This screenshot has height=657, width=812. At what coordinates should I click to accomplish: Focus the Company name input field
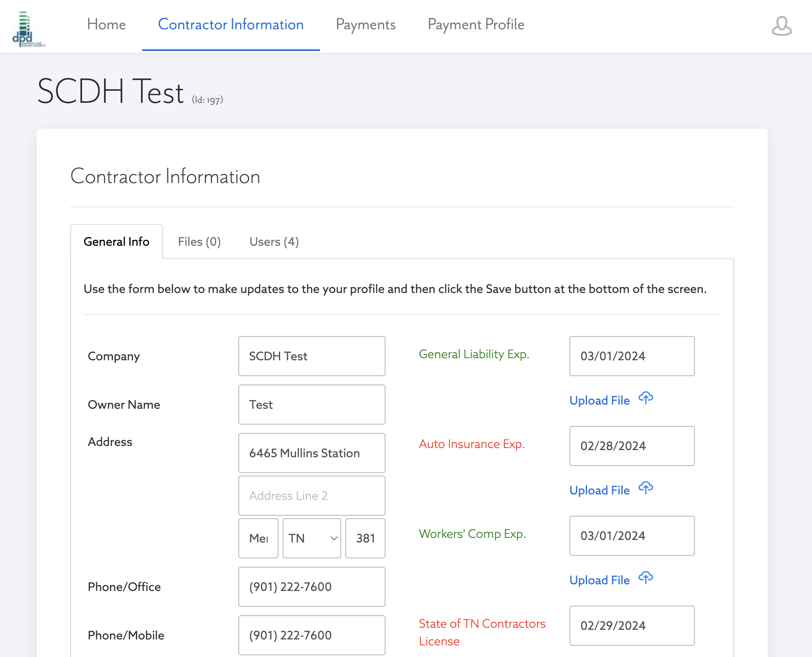(x=312, y=356)
